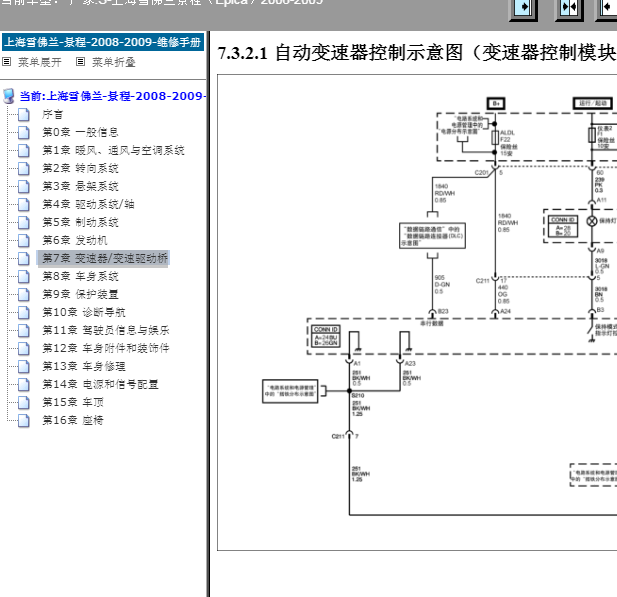The height and width of the screenshot is (597, 617).
Task: Click the S210 splice label
Action: (x=358, y=395)
